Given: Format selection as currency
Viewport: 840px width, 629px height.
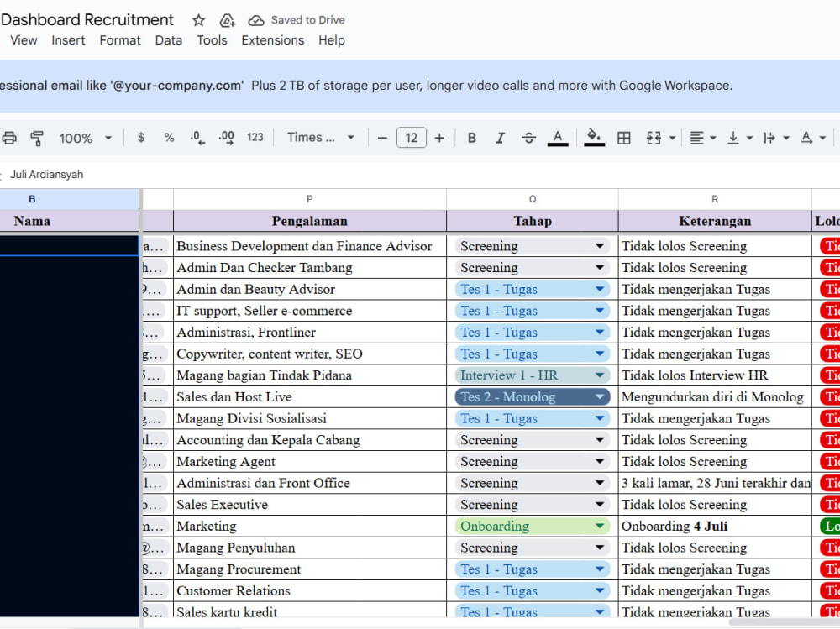Looking at the screenshot, I should (x=141, y=138).
